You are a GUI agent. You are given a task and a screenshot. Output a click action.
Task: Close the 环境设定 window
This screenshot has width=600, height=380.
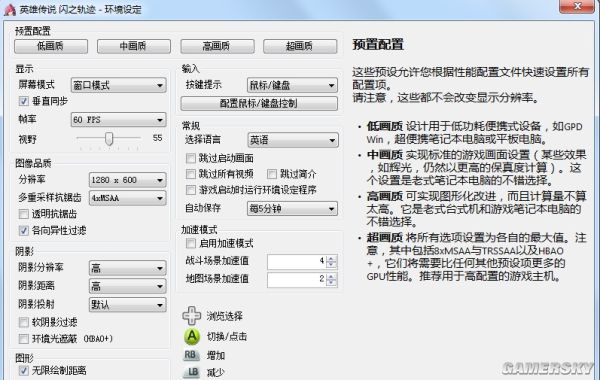click(x=577, y=6)
